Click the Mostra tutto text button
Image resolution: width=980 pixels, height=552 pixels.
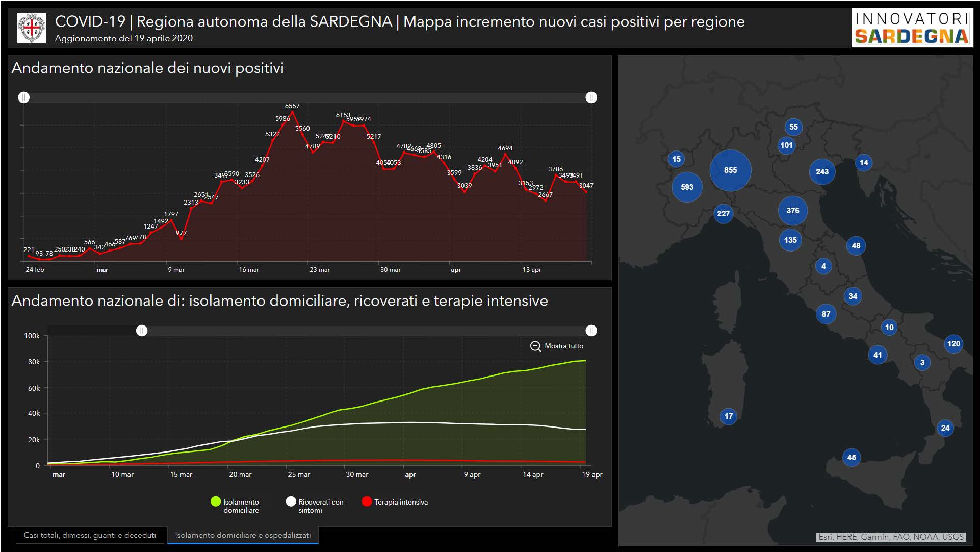[563, 346]
